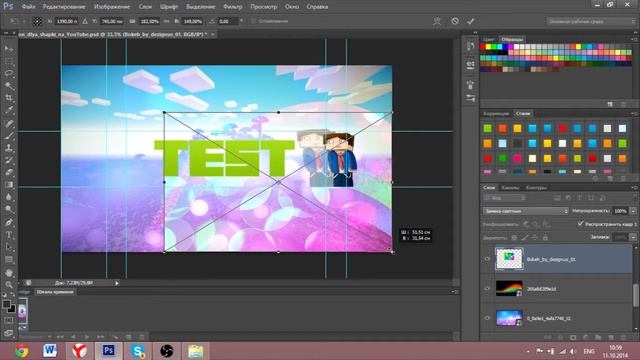640x360 pixels.
Task: Select the Path Selection tool
Action: coord(9,247)
